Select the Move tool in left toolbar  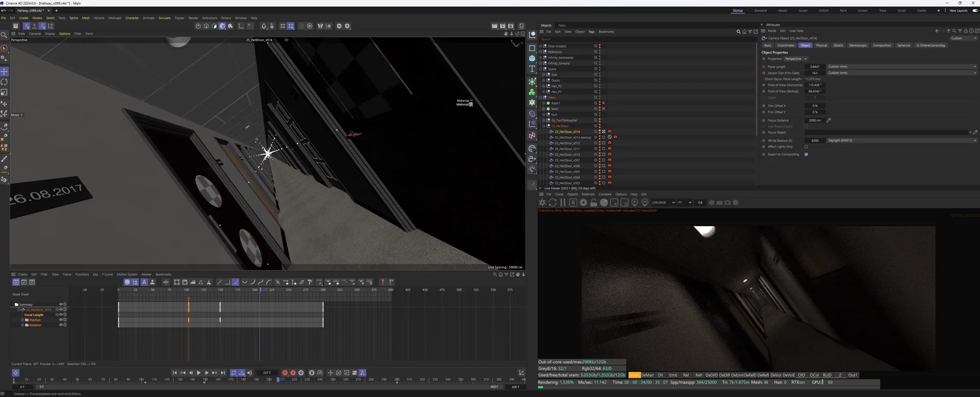coord(4,71)
